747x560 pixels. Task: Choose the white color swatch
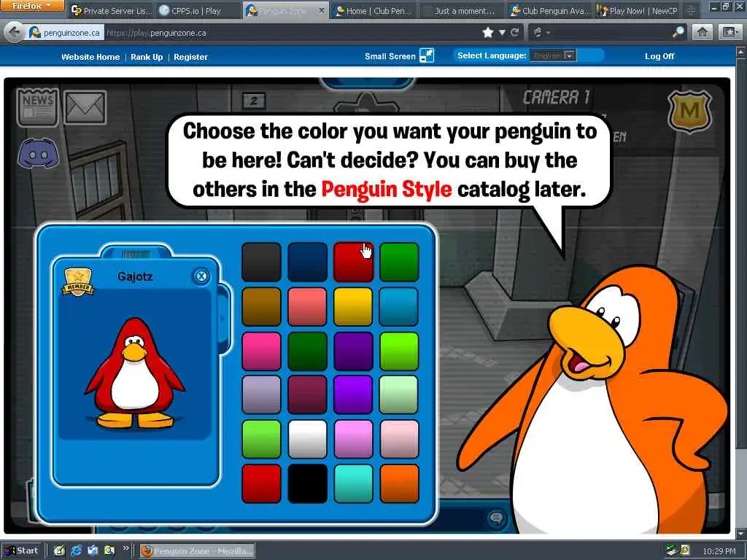tap(307, 438)
